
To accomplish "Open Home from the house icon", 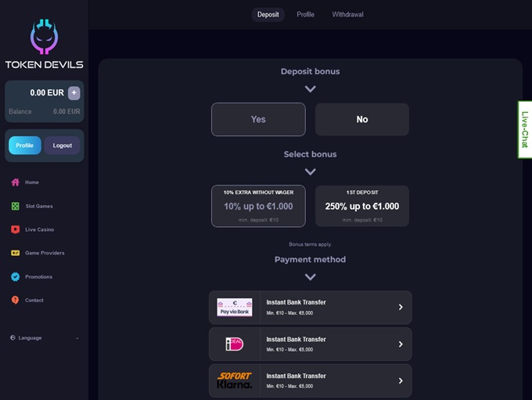I will (16, 182).
